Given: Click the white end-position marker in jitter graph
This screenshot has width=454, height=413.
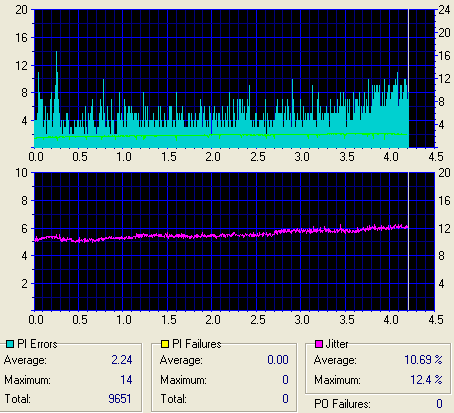Looking at the screenshot, I should pyautogui.click(x=408, y=241).
